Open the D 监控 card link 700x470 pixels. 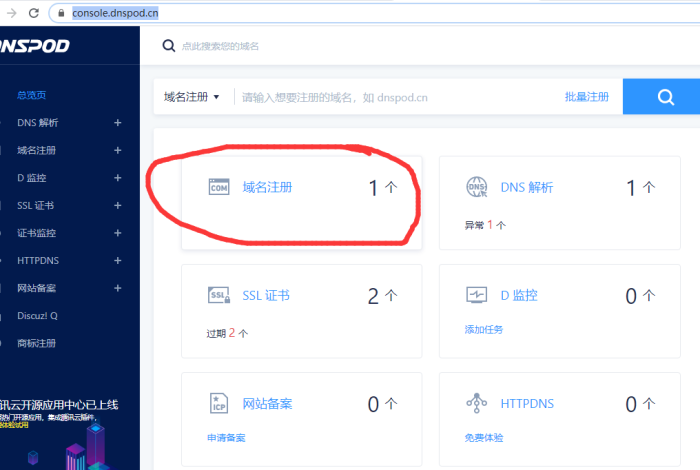pos(519,295)
